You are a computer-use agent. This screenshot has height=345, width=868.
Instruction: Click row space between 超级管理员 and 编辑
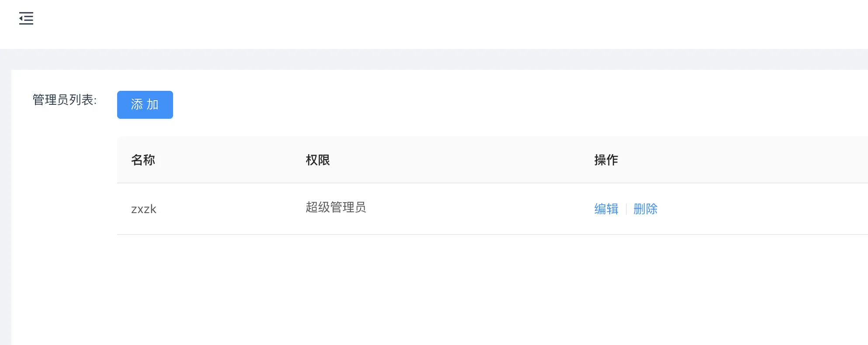pyautogui.click(x=480, y=209)
